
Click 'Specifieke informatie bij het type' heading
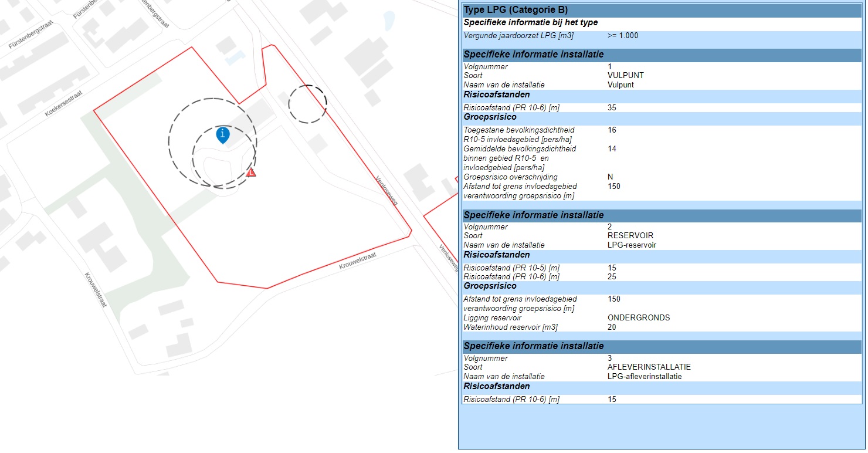click(531, 23)
